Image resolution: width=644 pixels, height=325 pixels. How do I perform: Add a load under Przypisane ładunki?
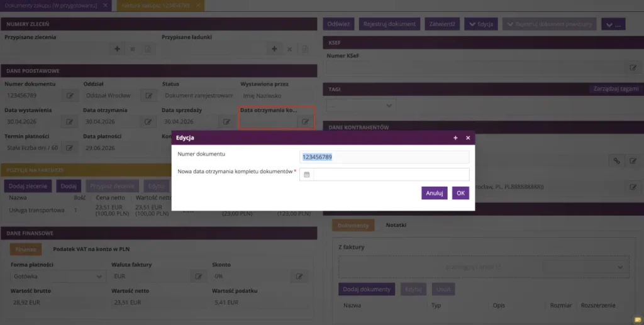(x=274, y=49)
